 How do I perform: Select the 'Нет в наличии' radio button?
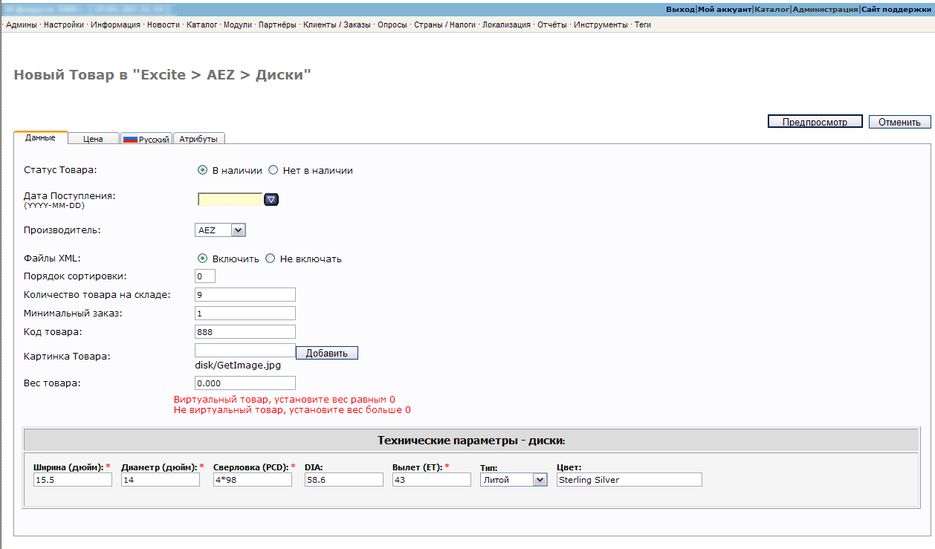[273, 170]
